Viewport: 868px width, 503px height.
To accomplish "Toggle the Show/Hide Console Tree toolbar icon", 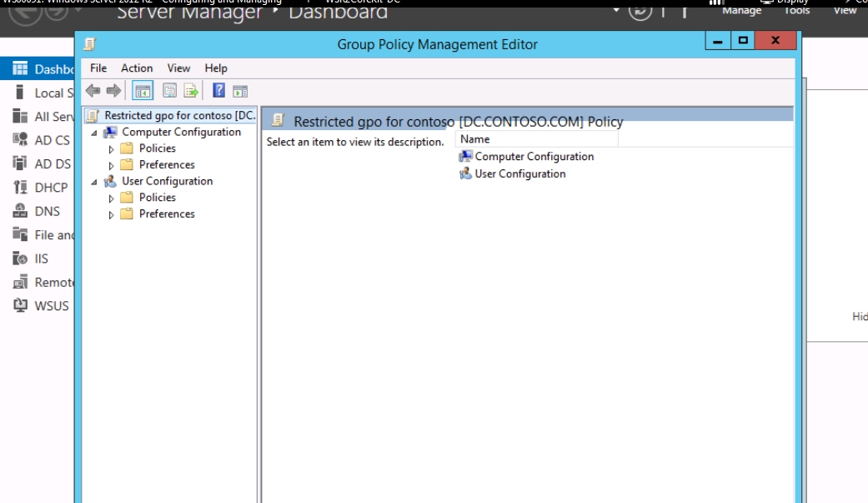I will click(143, 91).
